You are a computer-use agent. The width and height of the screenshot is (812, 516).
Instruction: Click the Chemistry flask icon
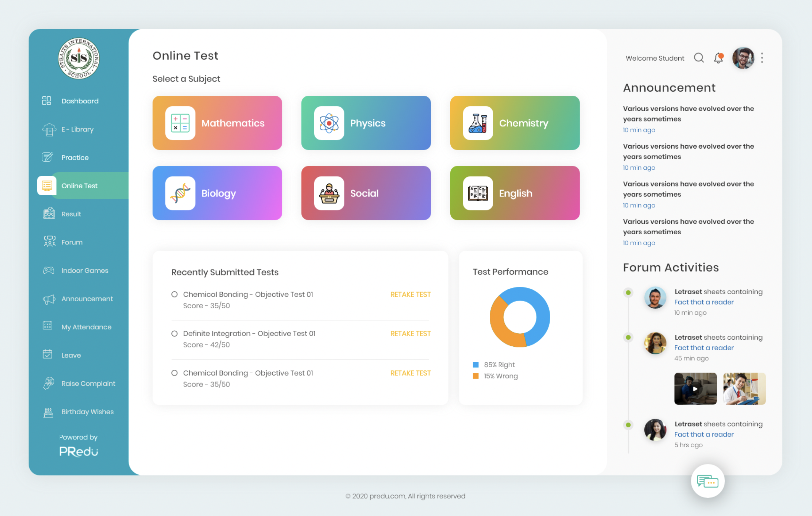point(478,123)
